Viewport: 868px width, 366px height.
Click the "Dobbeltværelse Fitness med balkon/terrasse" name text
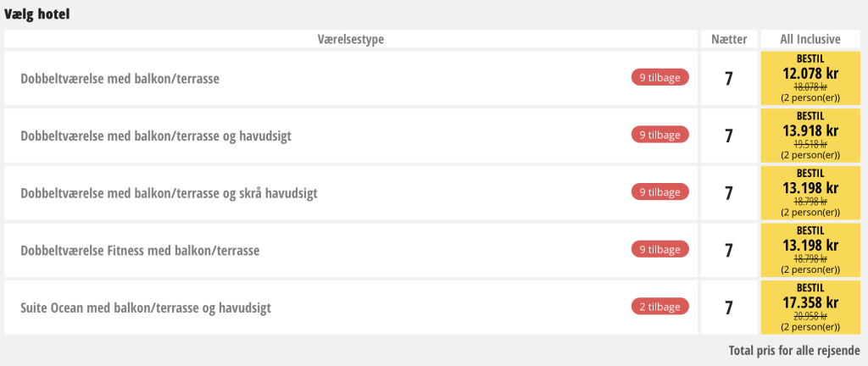pos(140,251)
